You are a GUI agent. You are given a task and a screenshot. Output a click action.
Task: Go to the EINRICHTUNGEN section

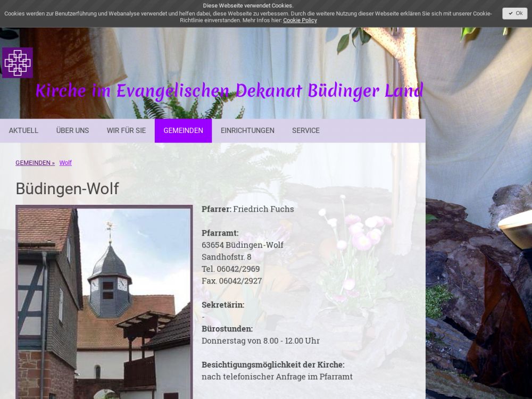(247, 130)
